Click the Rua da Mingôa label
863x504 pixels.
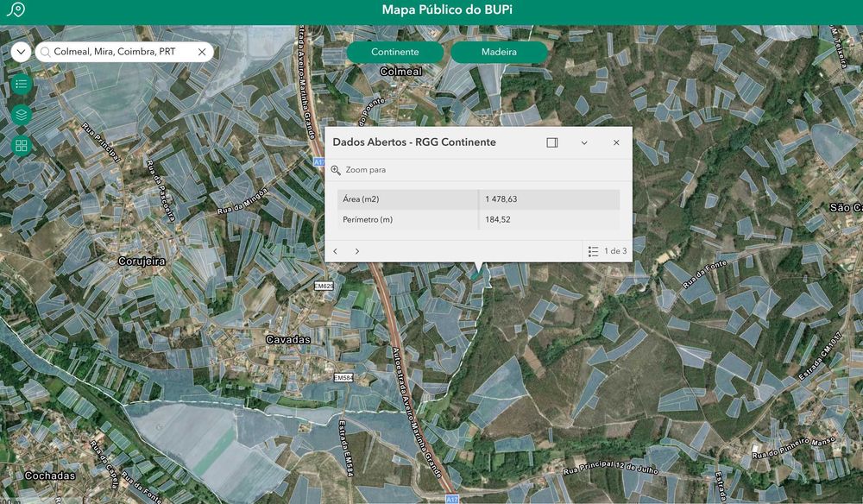pyautogui.click(x=242, y=201)
